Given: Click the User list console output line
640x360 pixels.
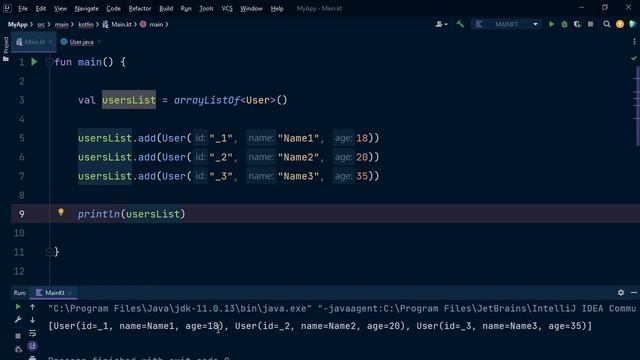Looking at the screenshot, I should tap(320, 326).
